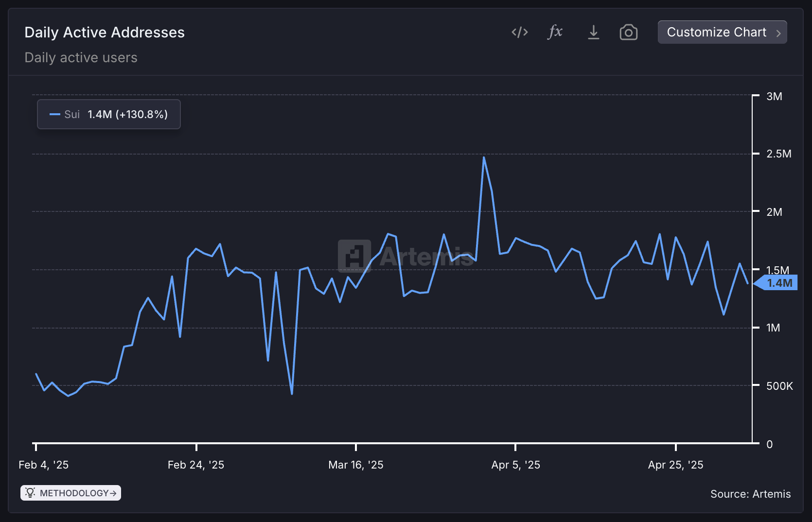
Task: Click the Feb 24, '25 axis label
Action: pos(196,465)
